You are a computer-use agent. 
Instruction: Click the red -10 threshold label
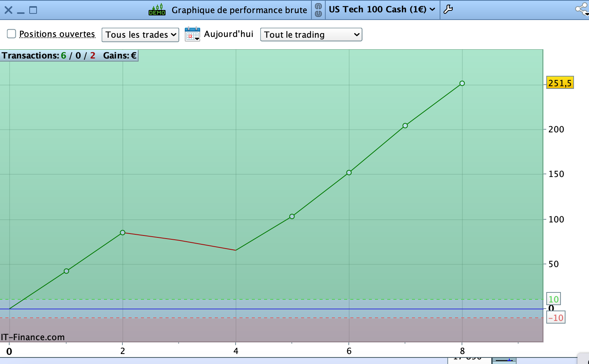556,317
